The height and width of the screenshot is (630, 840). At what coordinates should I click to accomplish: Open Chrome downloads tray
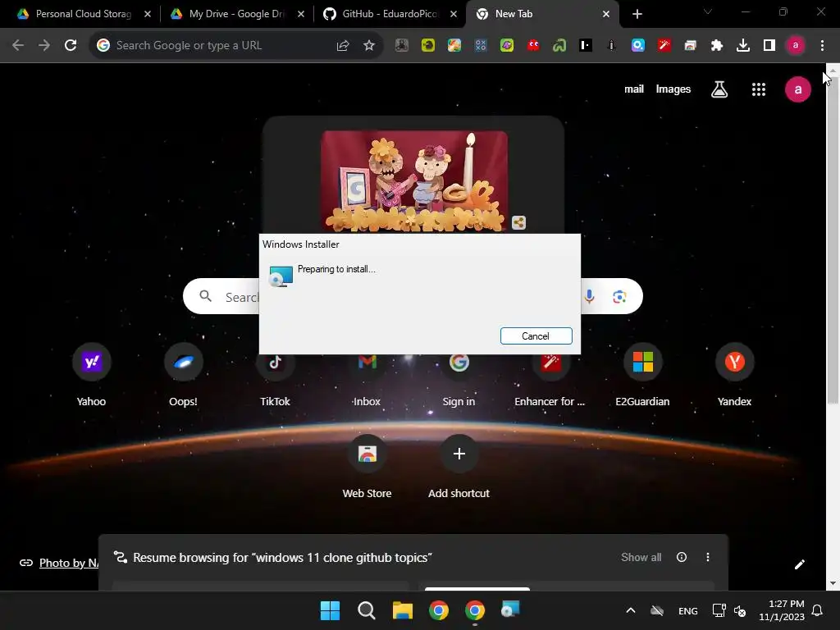(x=743, y=46)
